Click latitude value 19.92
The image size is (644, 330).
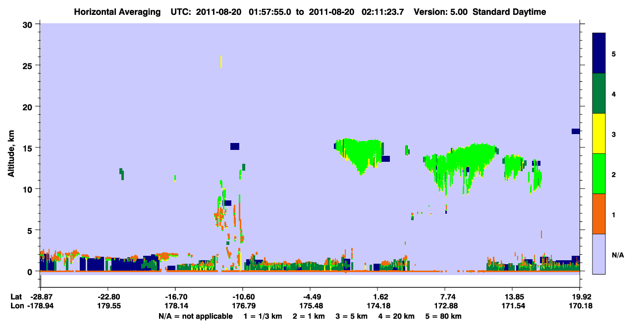click(580, 297)
